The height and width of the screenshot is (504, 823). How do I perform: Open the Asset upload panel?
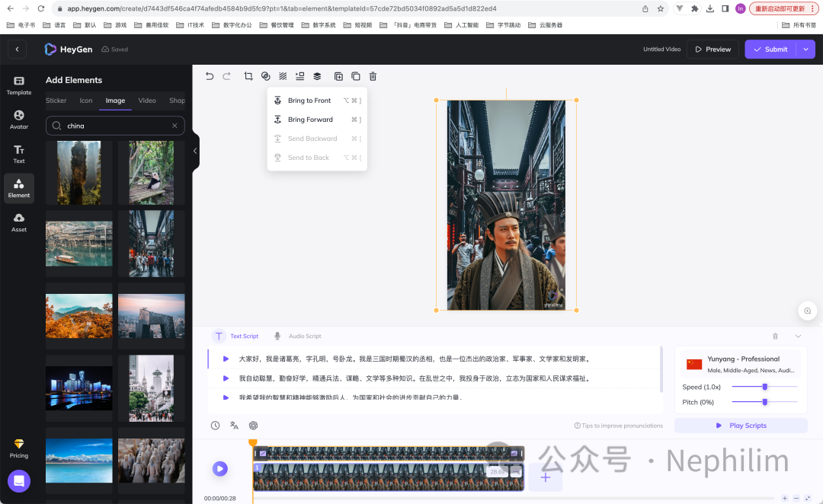coord(19,222)
